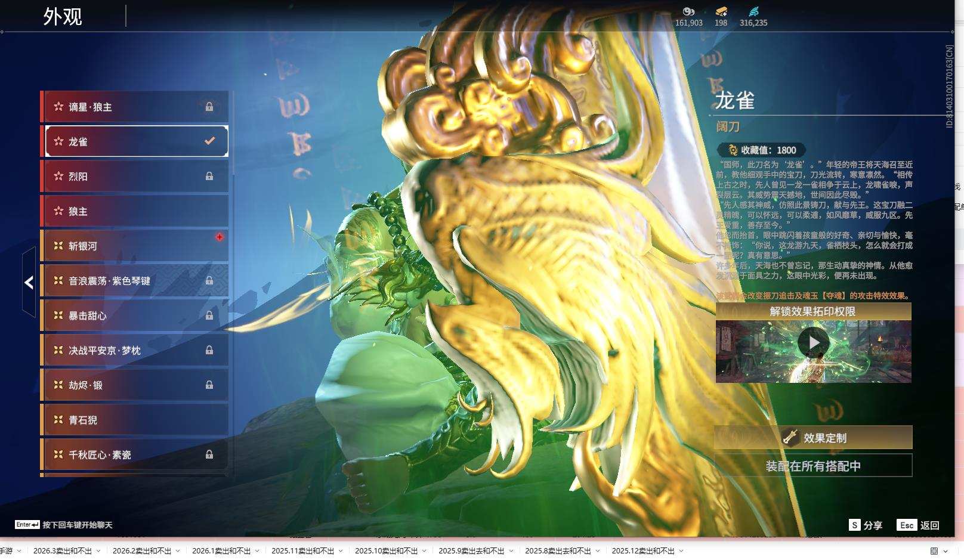Click the star rarity icon beside 狼主
The height and width of the screenshot is (560, 964).
click(58, 211)
